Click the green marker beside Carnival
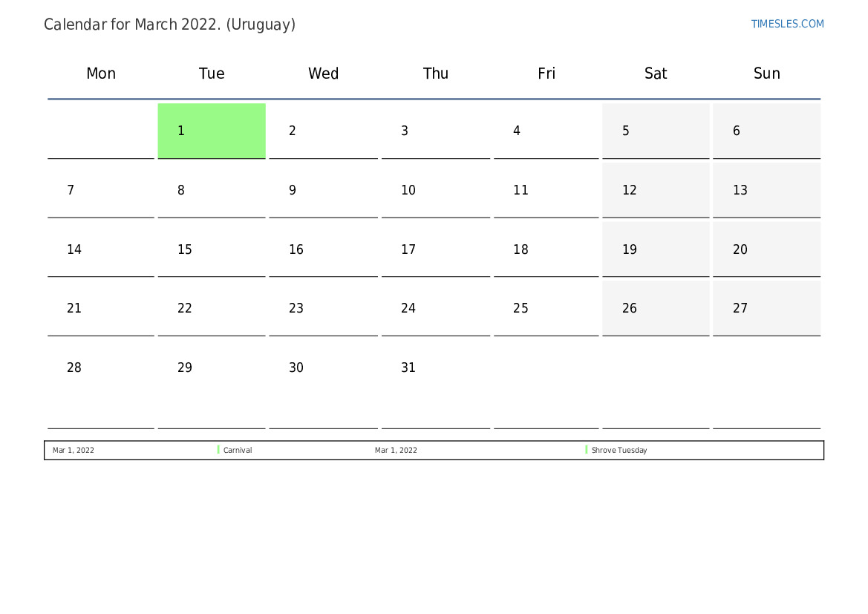The height and width of the screenshot is (614, 868). pos(218,450)
